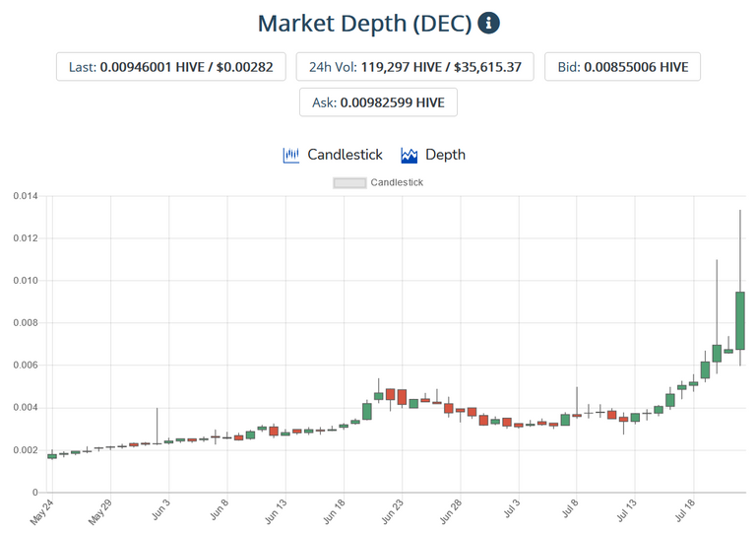Screen dimensions: 756x534
Task: Click the Jul 13 x-axis label
Action: (x=627, y=510)
